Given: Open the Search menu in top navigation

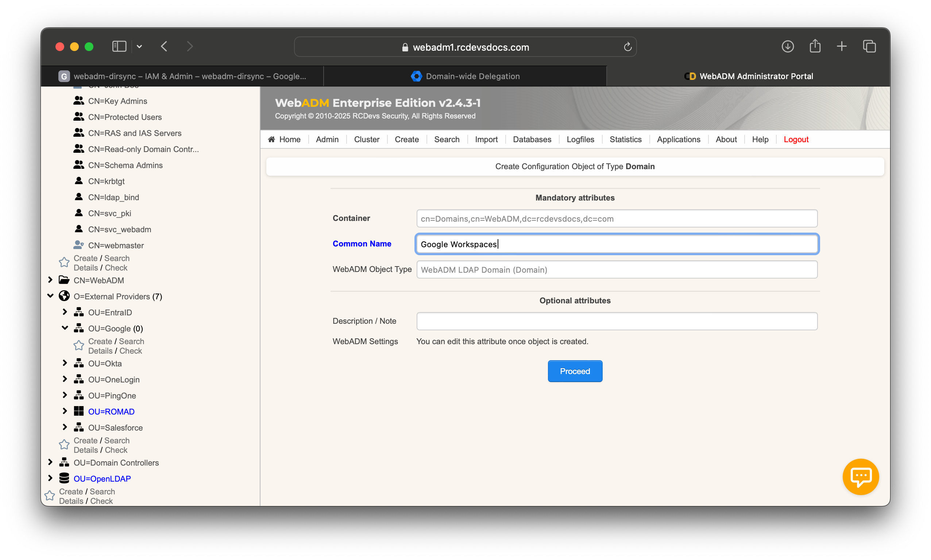Looking at the screenshot, I should pyautogui.click(x=447, y=139).
